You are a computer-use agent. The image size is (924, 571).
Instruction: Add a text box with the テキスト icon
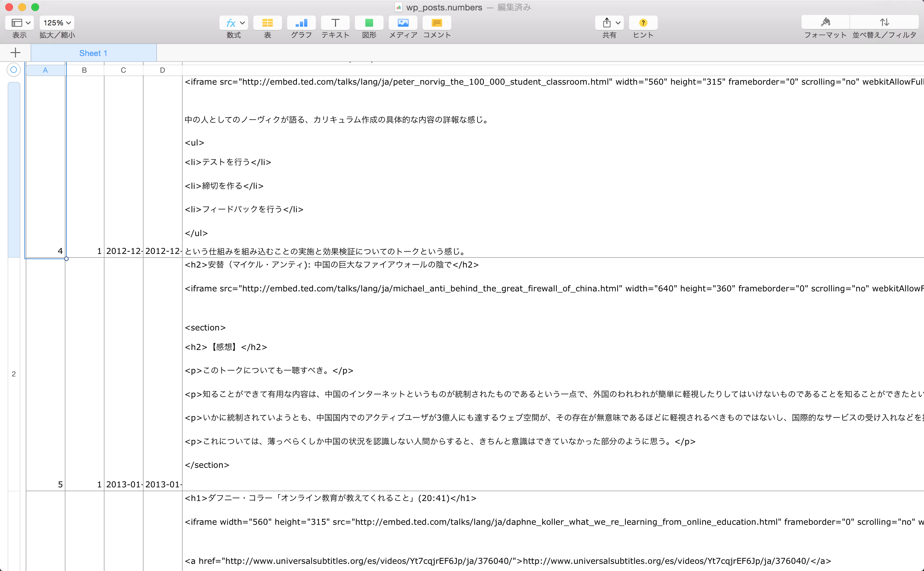(335, 23)
